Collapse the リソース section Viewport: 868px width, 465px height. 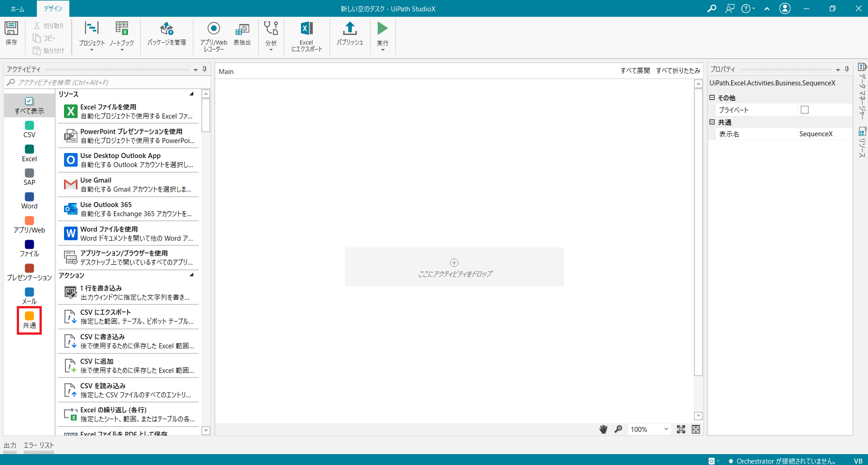(x=192, y=94)
